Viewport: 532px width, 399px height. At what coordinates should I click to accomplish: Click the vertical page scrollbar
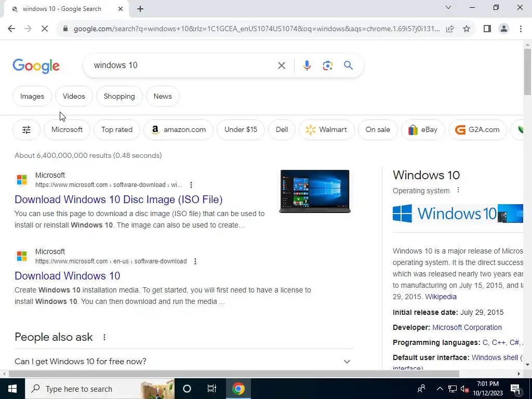pyautogui.click(x=527, y=72)
